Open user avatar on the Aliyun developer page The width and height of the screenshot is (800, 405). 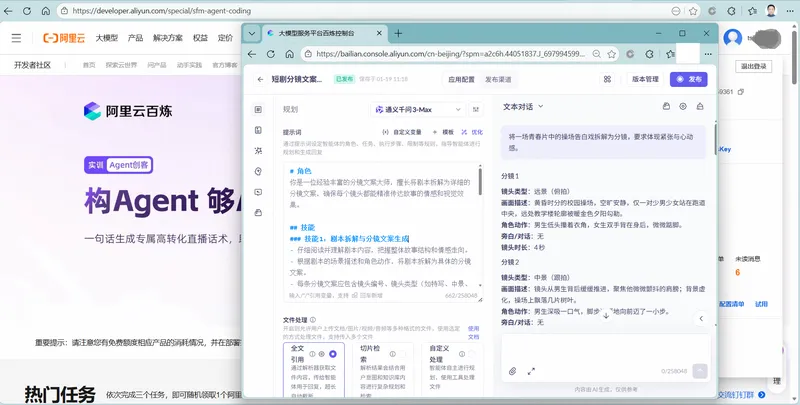tap(733, 38)
